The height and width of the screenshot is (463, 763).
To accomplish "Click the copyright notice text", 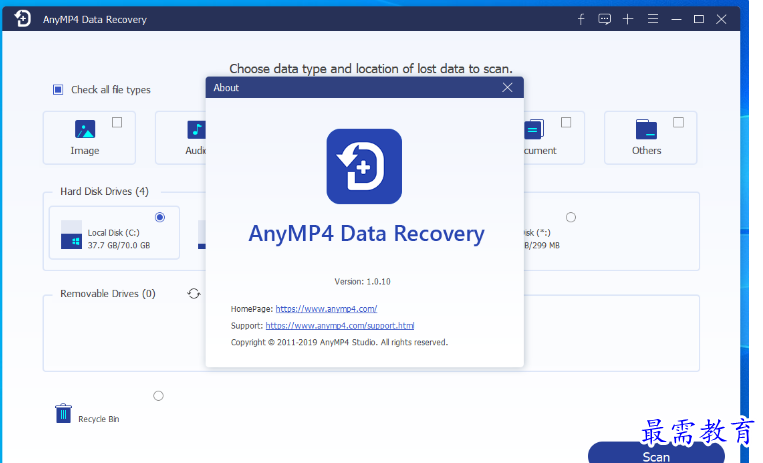I will pyautogui.click(x=339, y=342).
